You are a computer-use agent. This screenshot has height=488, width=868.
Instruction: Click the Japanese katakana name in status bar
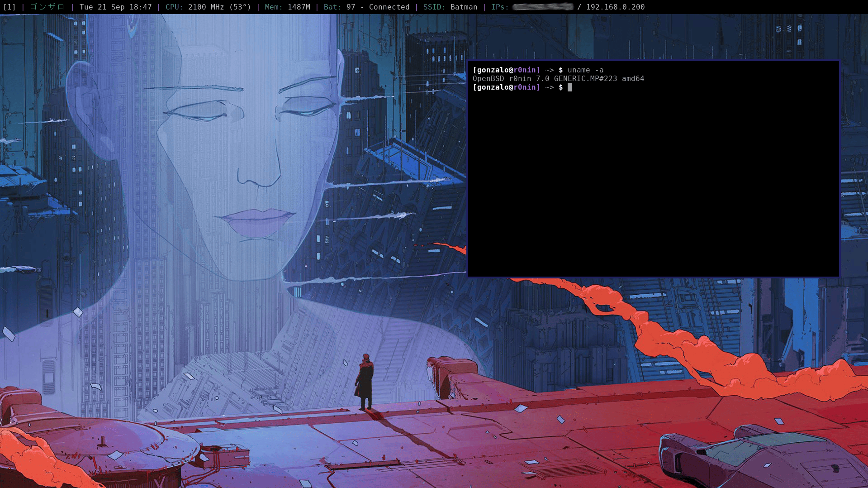[x=47, y=7]
